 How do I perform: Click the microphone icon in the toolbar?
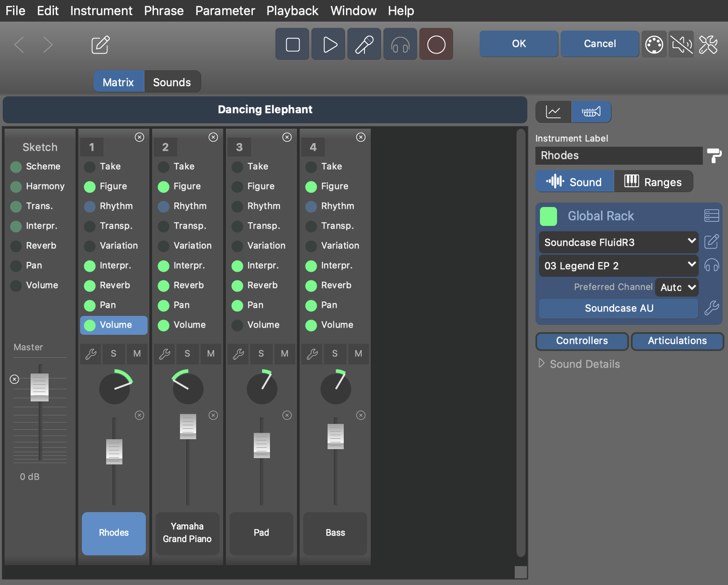[364, 44]
